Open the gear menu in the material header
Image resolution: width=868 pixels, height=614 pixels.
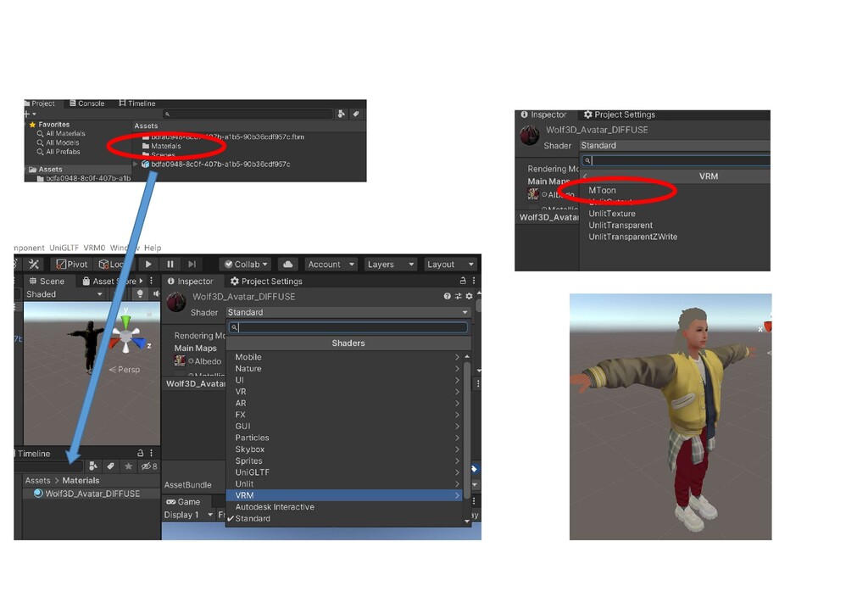[x=470, y=296]
